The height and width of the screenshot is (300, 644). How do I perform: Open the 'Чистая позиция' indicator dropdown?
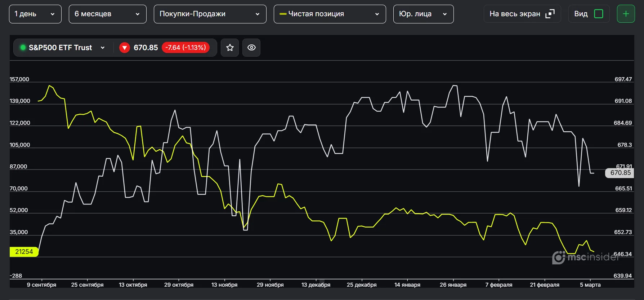[x=330, y=14]
